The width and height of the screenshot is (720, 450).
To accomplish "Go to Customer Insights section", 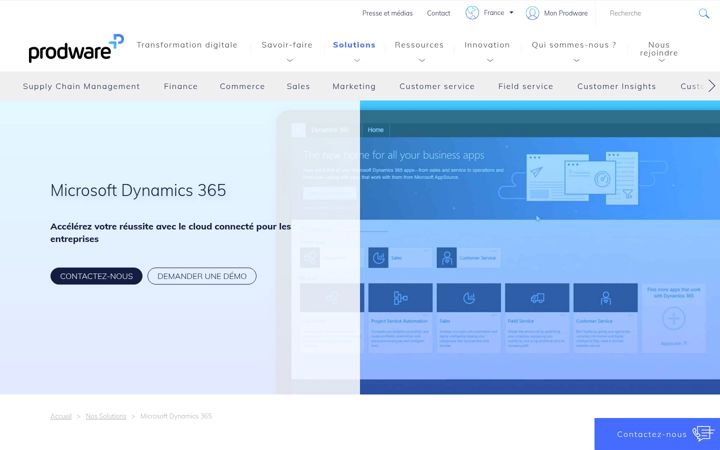I will click(616, 86).
